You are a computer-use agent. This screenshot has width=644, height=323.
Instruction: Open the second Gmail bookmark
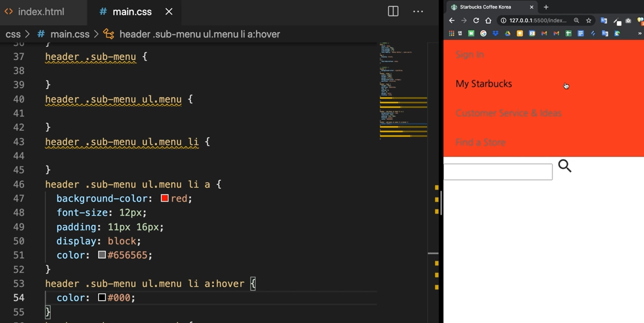556,33
